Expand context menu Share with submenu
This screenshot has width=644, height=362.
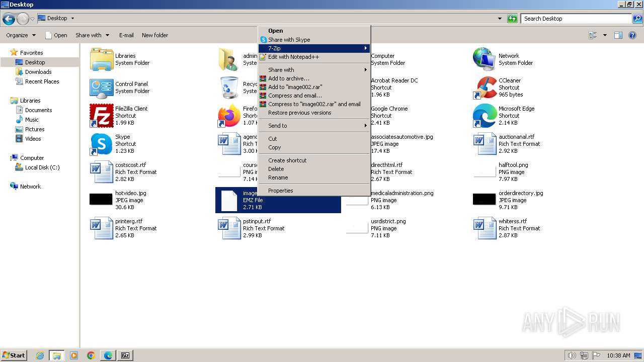pyautogui.click(x=314, y=70)
